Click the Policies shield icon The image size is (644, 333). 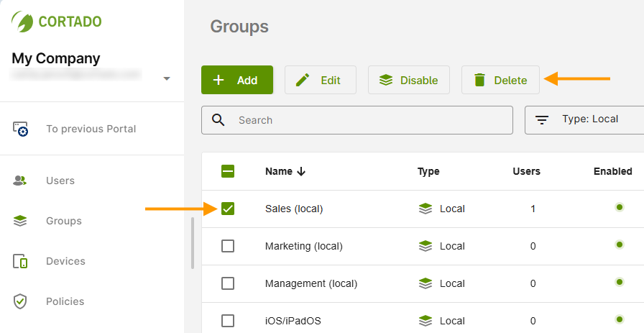[x=19, y=301]
